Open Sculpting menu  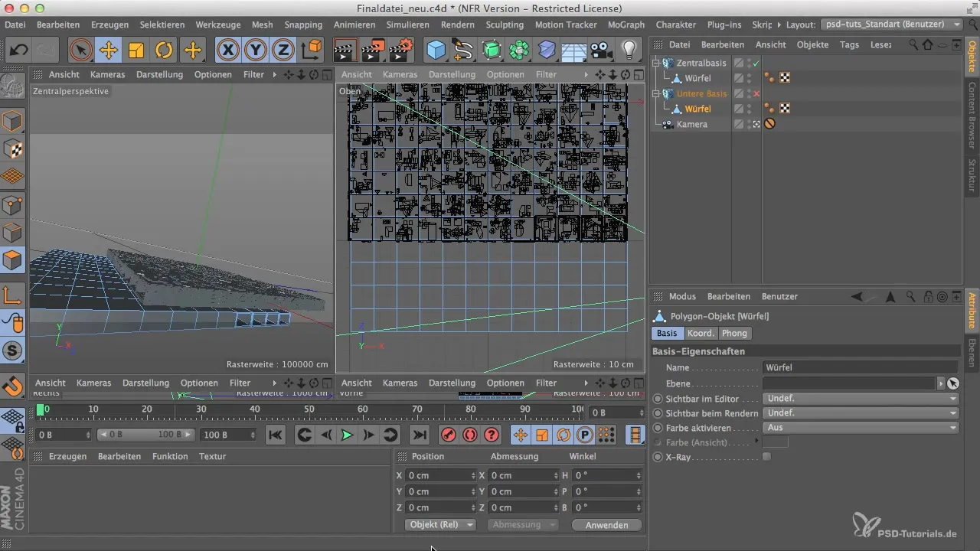click(x=505, y=24)
